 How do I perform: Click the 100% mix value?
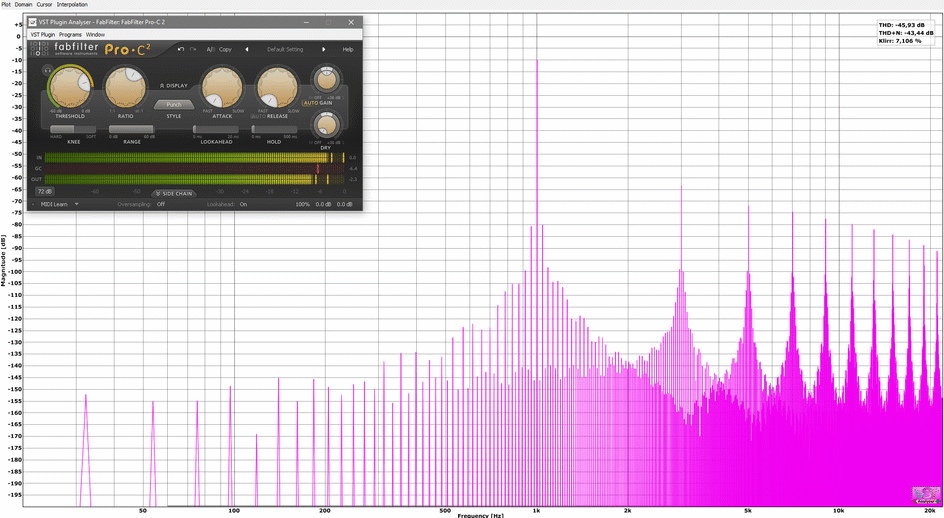[x=302, y=204]
